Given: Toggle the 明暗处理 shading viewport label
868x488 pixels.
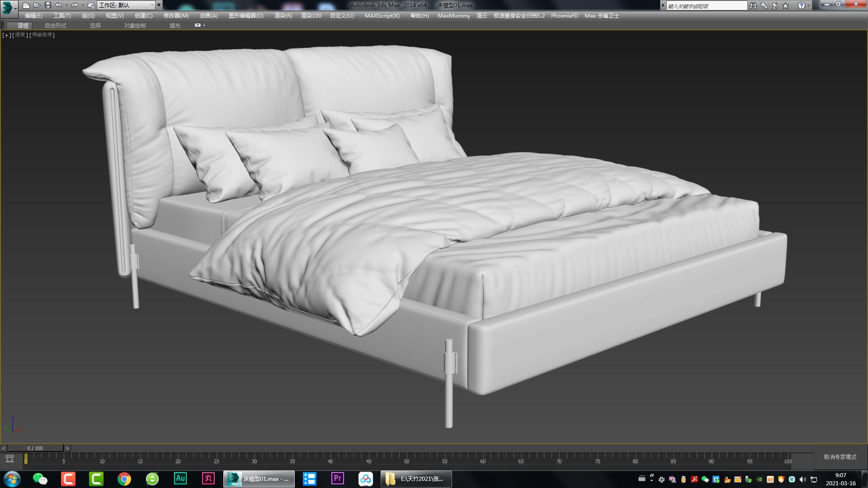Looking at the screenshot, I should pos(42,35).
